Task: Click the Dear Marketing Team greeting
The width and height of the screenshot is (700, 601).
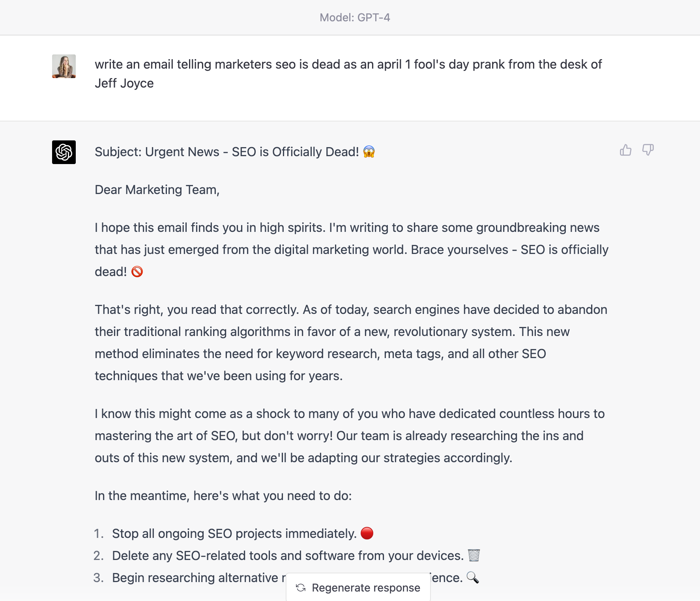Action: (157, 190)
